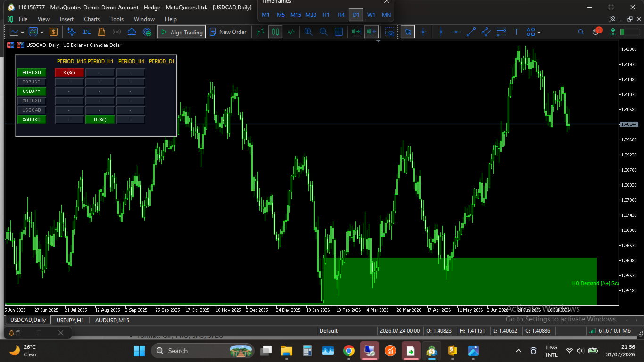Select the horizontal line drawing tool
The height and width of the screenshot is (362, 644).
(x=456, y=32)
